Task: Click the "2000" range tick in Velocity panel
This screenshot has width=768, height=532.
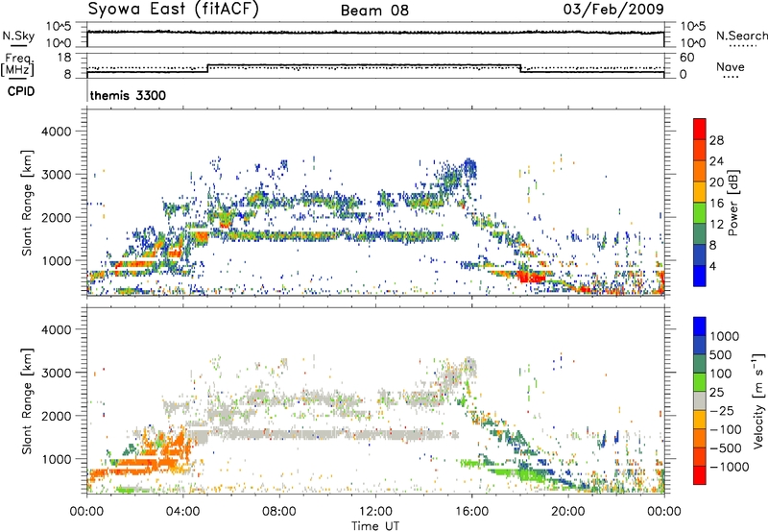Action: click(57, 416)
